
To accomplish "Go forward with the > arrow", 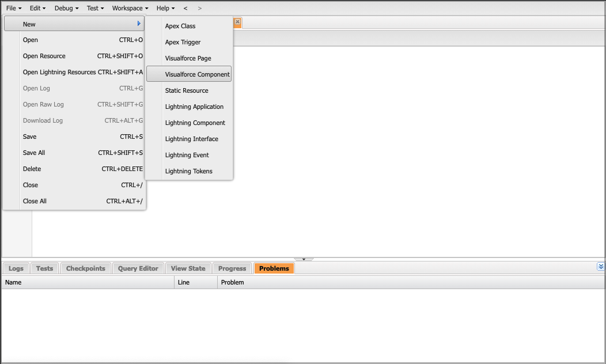I will click(199, 8).
